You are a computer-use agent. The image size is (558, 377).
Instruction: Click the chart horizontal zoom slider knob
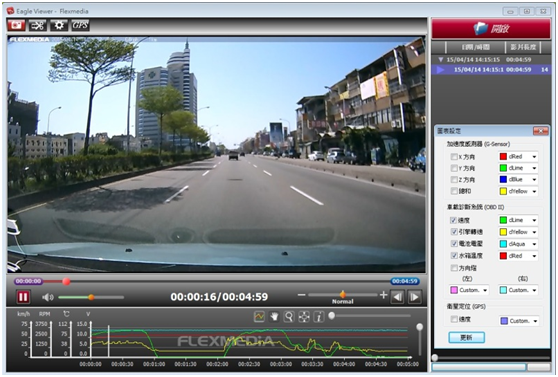331,315
